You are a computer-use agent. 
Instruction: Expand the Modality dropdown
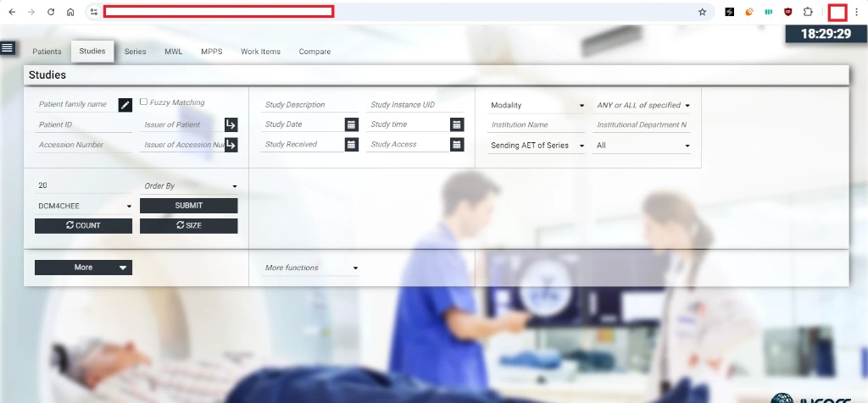537,105
